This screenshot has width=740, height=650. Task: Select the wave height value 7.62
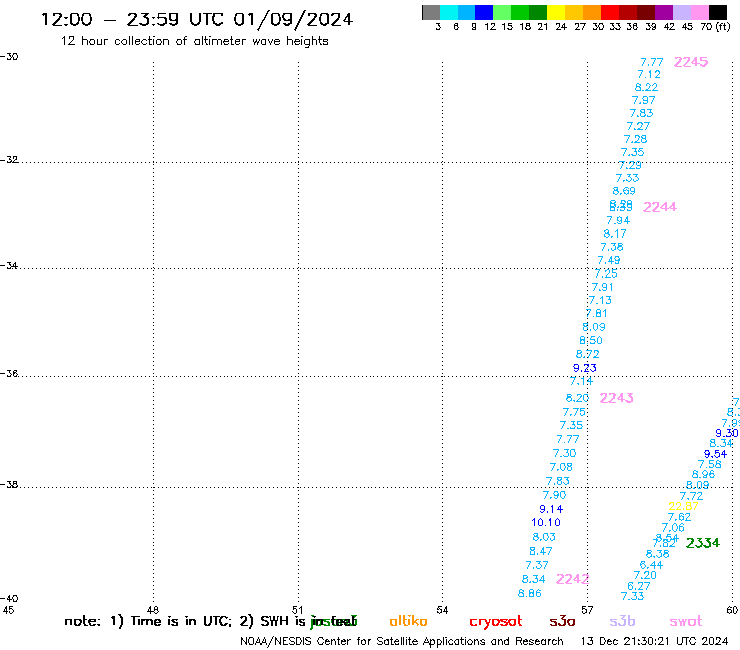click(x=680, y=517)
